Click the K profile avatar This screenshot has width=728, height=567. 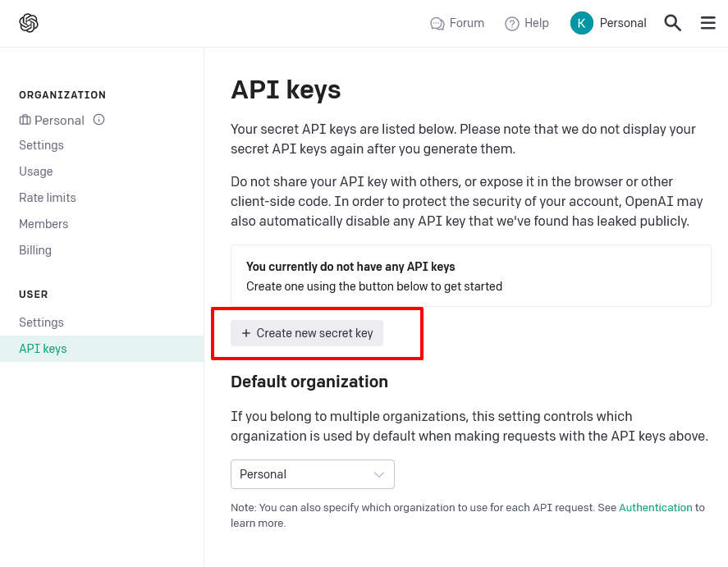click(x=581, y=23)
